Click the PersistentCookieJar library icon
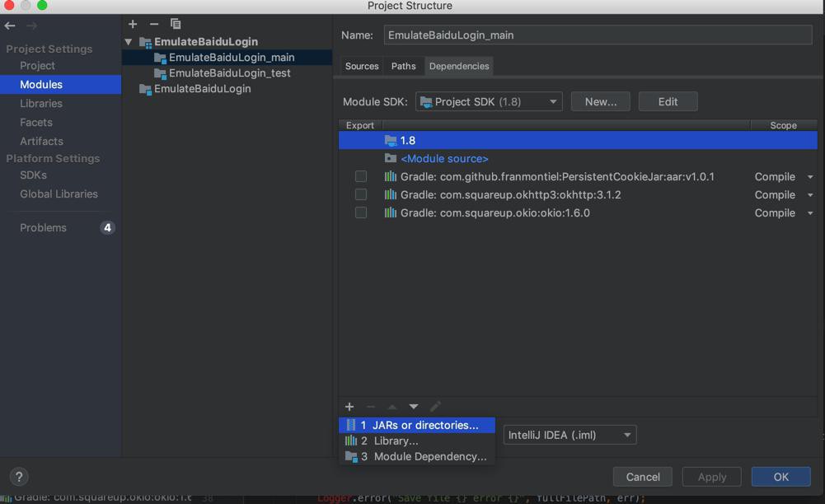The width and height of the screenshot is (825, 504). pyautogui.click(x=391, y=176)
